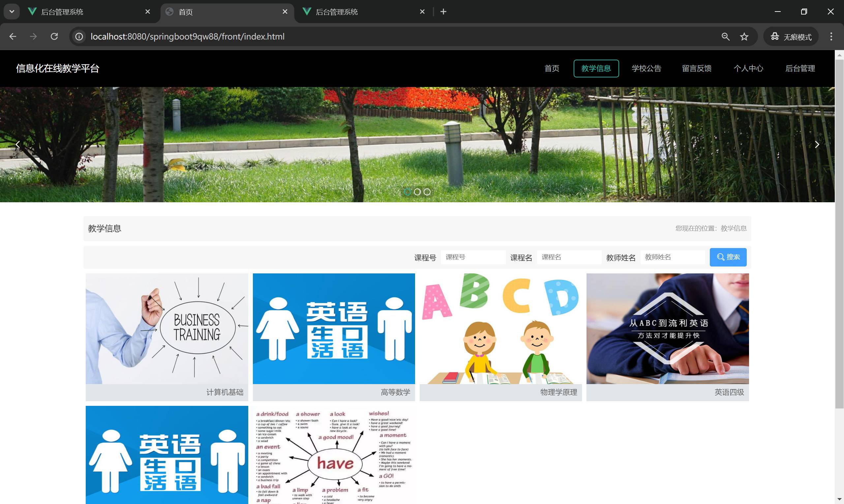Close the first 后台管理系统 tab

[x=147, y=12]
